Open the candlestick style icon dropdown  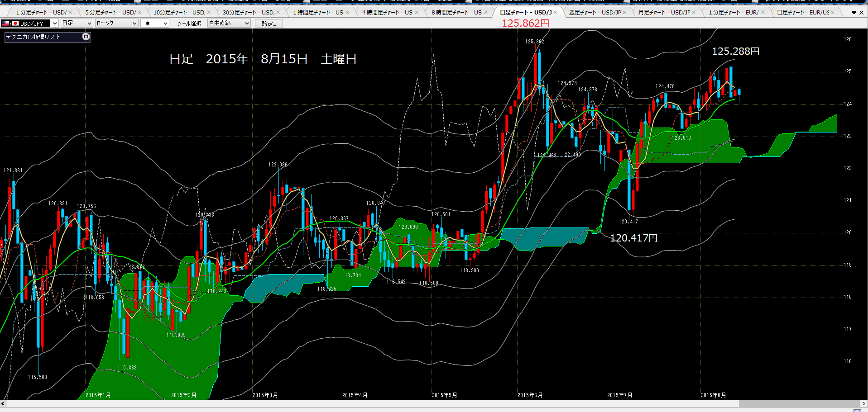[x=155, y=23]
